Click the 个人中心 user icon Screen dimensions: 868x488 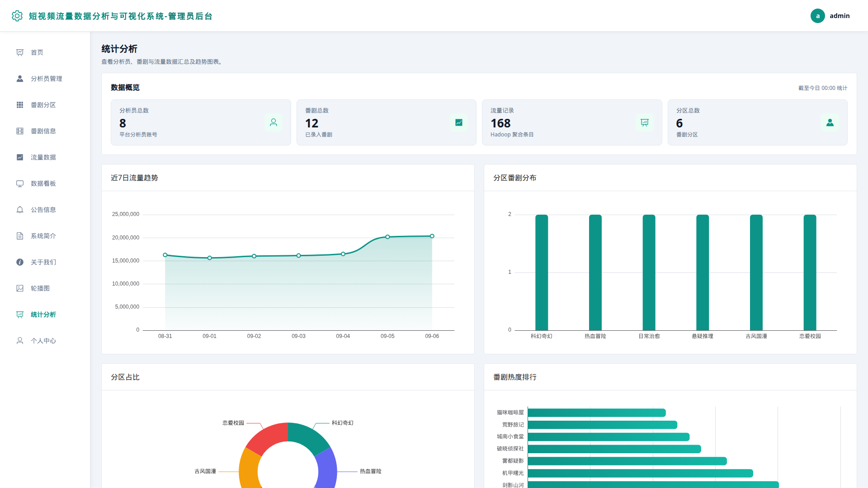point(20,341)
